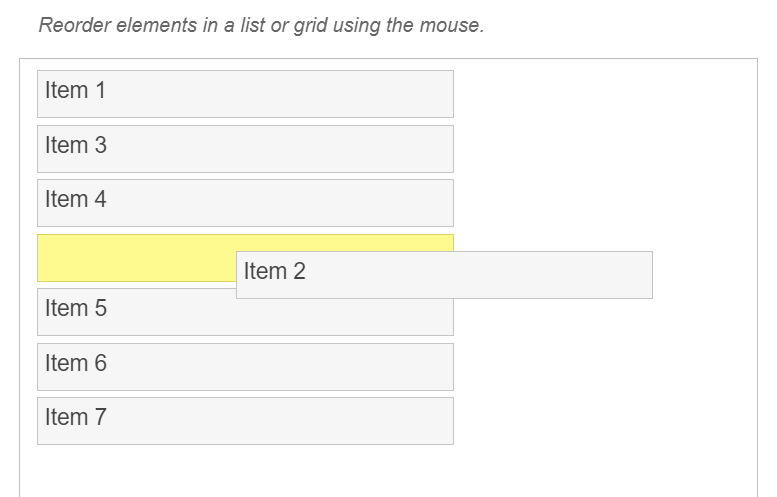Select Item 7 at the list bottom
777x497 pixels.
point(245,421)
